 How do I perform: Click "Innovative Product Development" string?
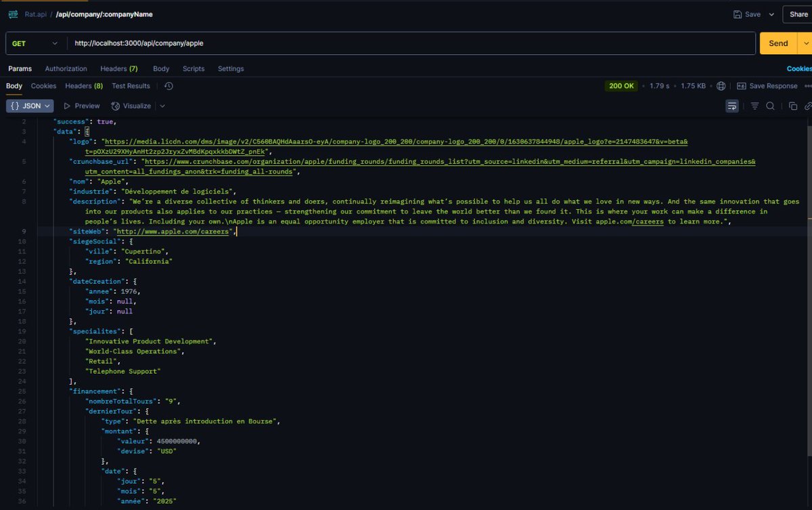coord(149,341)
